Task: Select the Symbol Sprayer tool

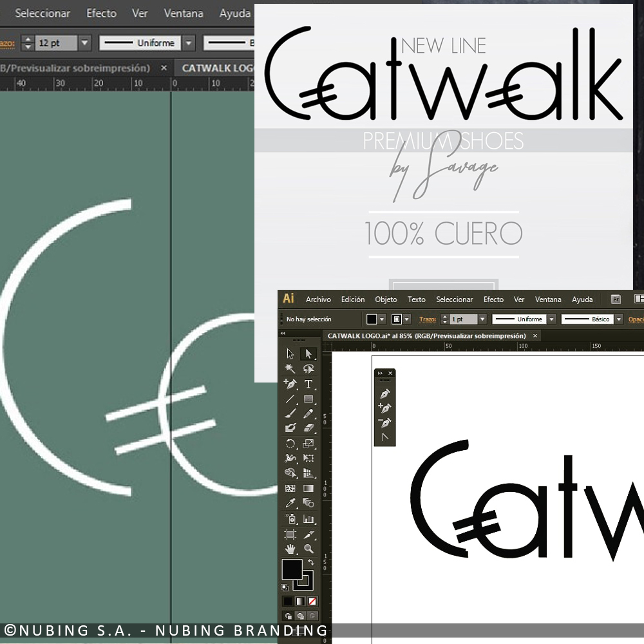Action: point(290,519)
